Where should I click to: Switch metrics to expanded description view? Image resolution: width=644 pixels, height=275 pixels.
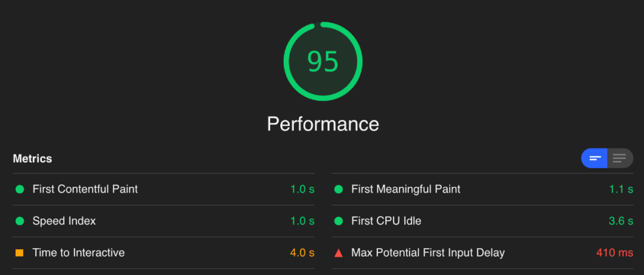click(620, 158)
